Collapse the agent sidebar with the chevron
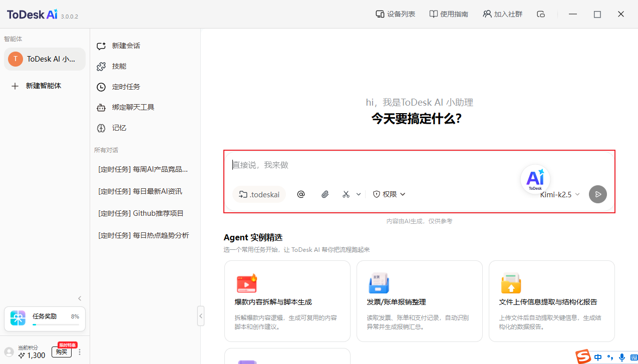 [x=80, y=298]
